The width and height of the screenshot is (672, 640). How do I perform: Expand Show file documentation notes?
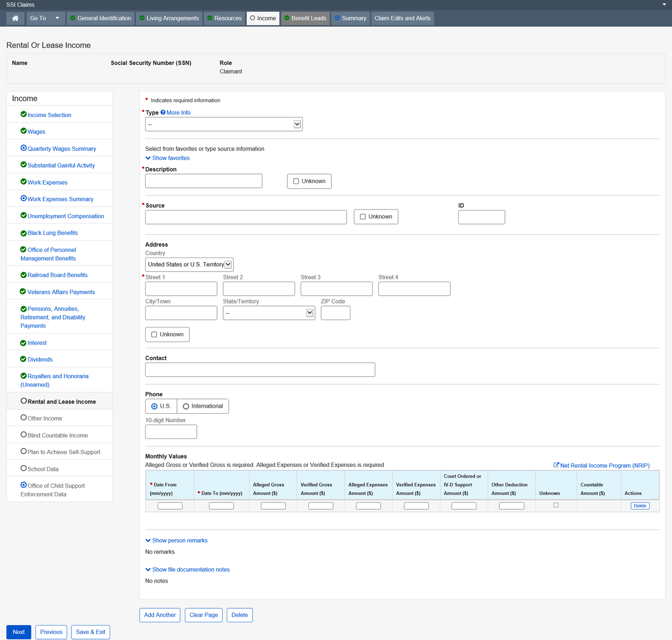188,570
